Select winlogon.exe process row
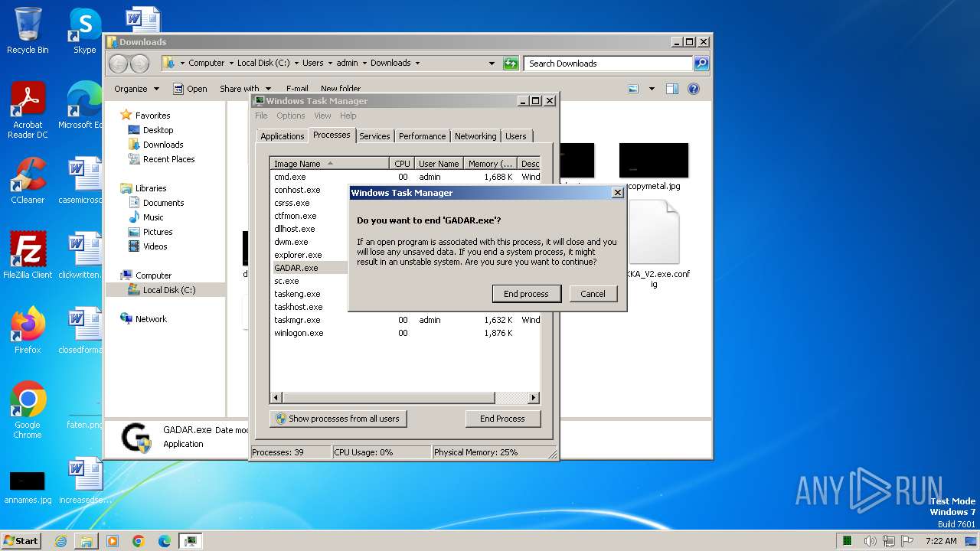The image size is (980, 551). (x=406, y=333)
